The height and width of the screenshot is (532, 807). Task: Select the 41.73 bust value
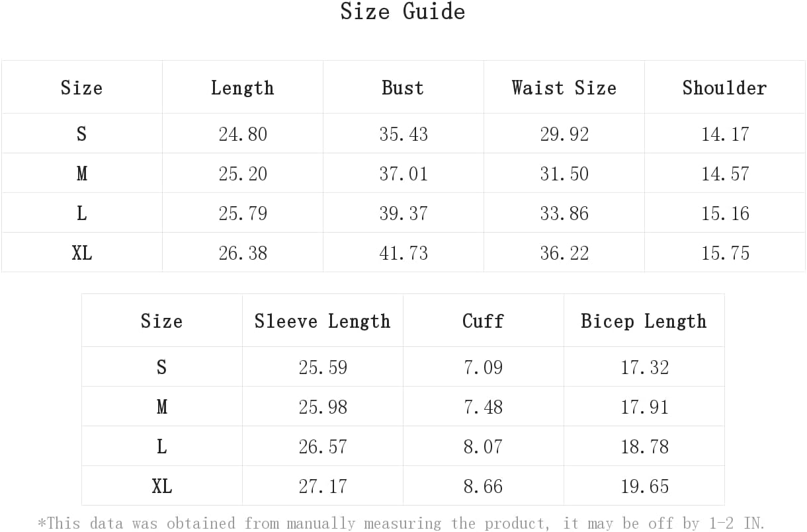[403, 253]
